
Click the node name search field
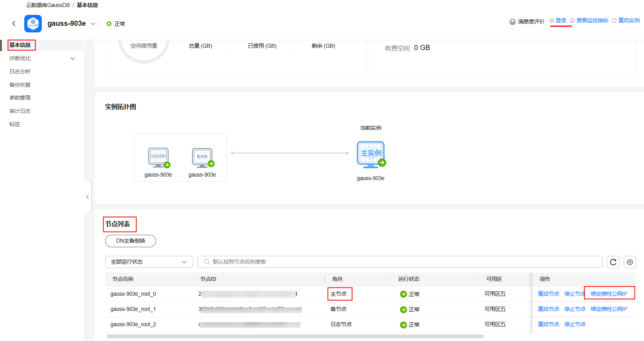tap(400, 262)
